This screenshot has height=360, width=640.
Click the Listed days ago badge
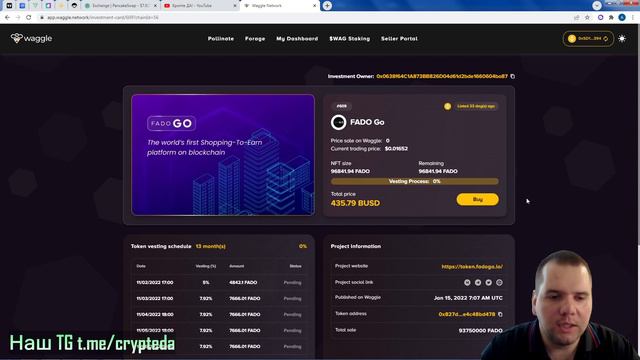(476, 106)
